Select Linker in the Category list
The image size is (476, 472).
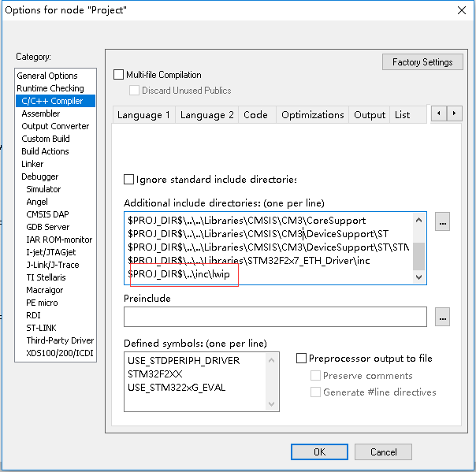pyautogui.click(x=32, y=164)
